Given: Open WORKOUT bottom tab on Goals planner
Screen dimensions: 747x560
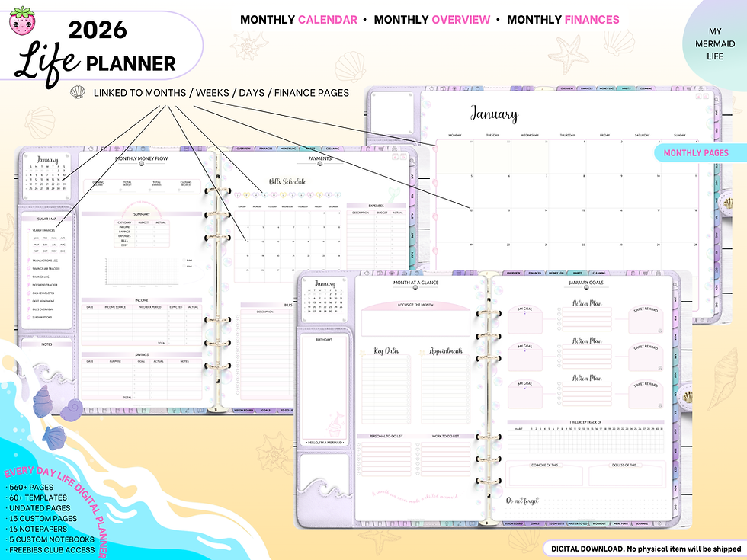Looking at the screenshot, I should pyautogui.click(x=599, y=524).
